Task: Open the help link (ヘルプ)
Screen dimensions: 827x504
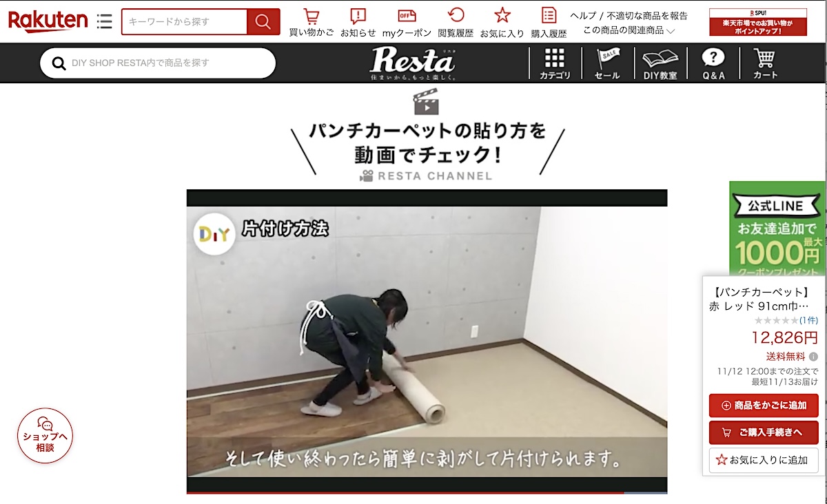Action: click(583, 16)
